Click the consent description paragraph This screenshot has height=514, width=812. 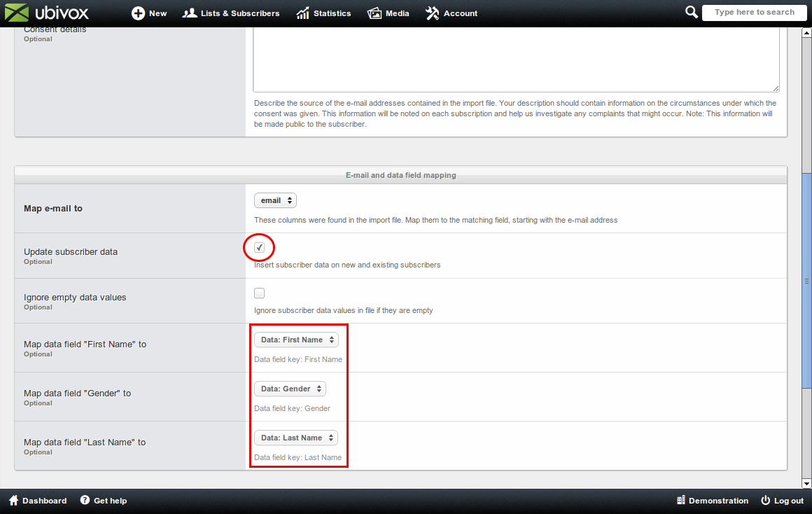(x=515, y=113)
